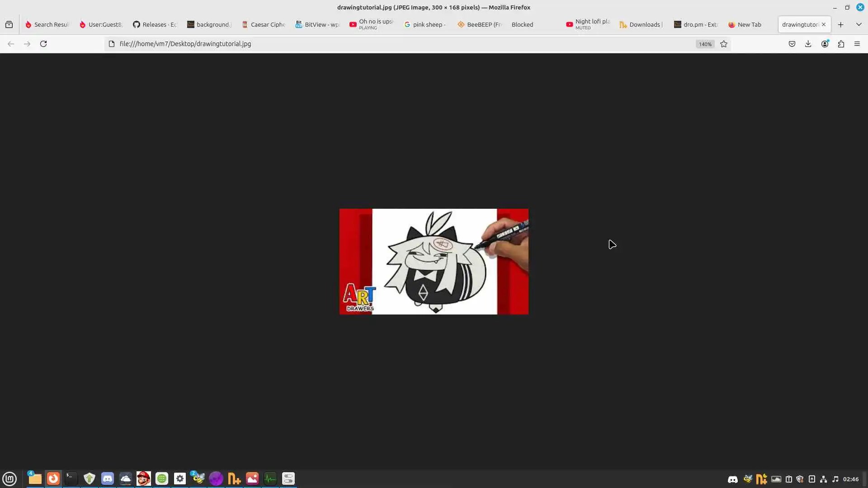Viewport: 868px width, 488px height.
Task: Close the drawingtutorial tab
Action: click(824, 24)
